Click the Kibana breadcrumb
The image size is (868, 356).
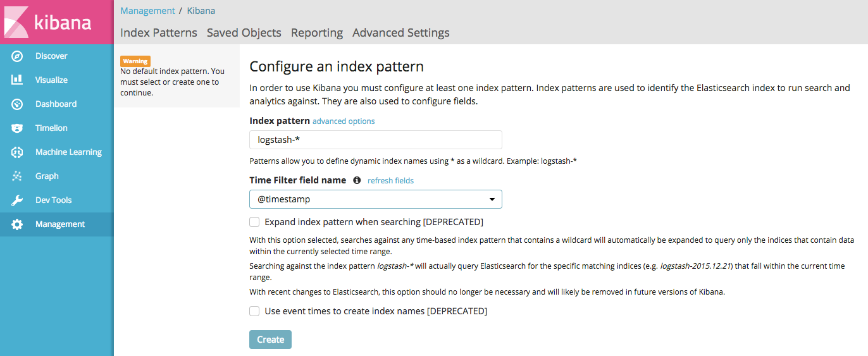pos(201,11)
